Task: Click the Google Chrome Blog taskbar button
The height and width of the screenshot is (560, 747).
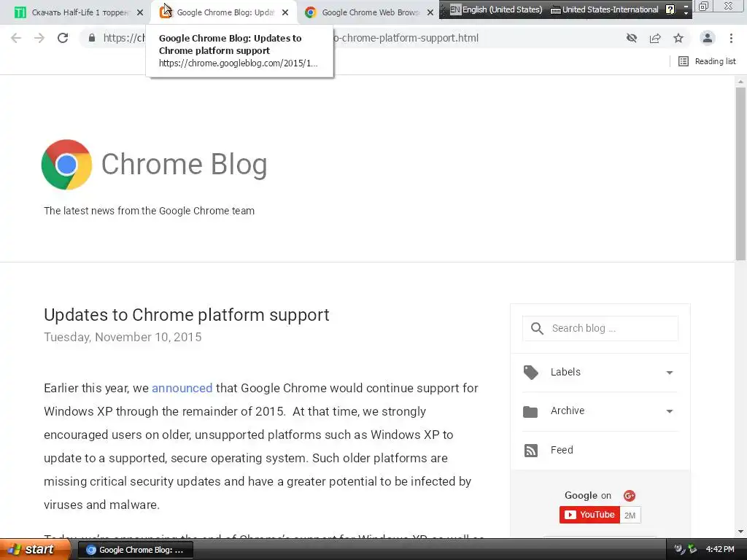Action: tap(135, 550)
